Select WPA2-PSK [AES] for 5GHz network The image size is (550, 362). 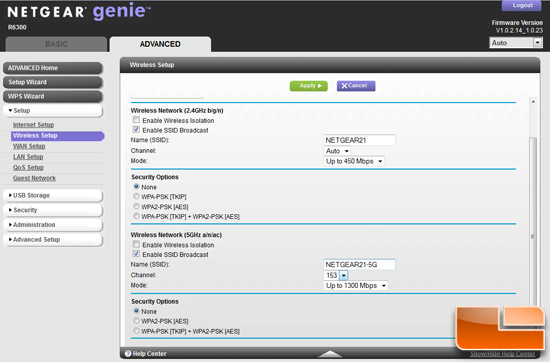(136, 321)
